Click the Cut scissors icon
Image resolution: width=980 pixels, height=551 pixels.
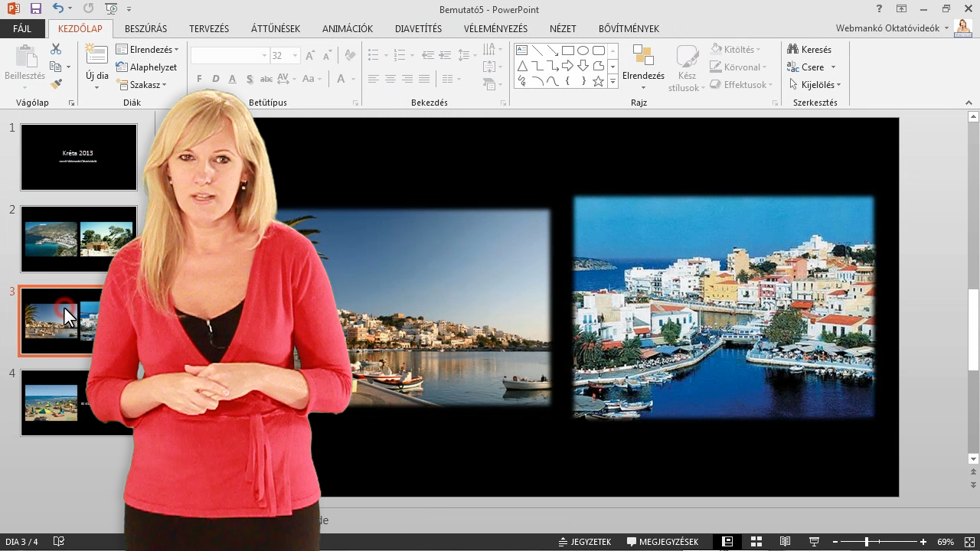[x=56, y=49]
